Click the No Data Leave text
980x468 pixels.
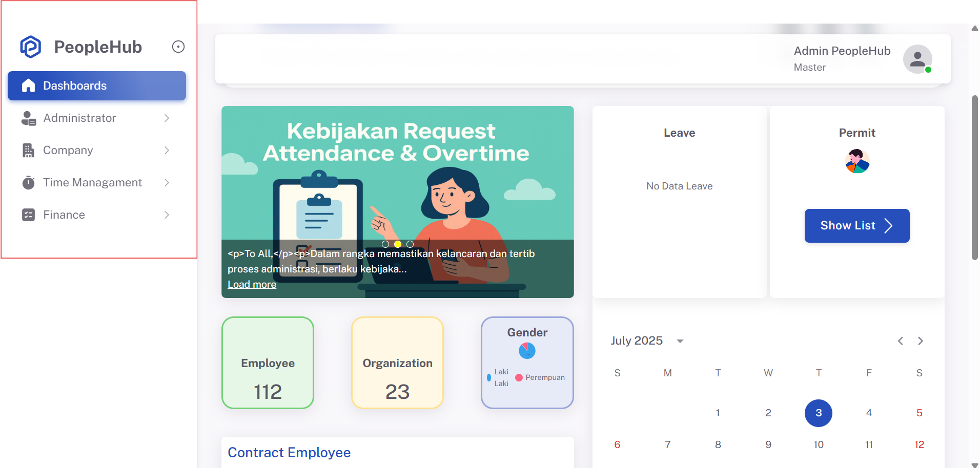(680, 186)
